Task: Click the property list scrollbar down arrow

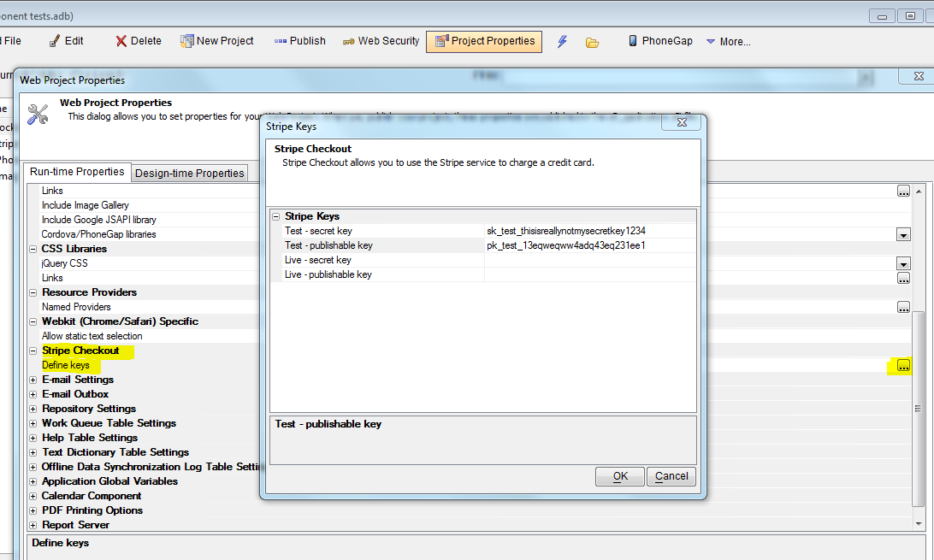Action: tap(919, 524)
